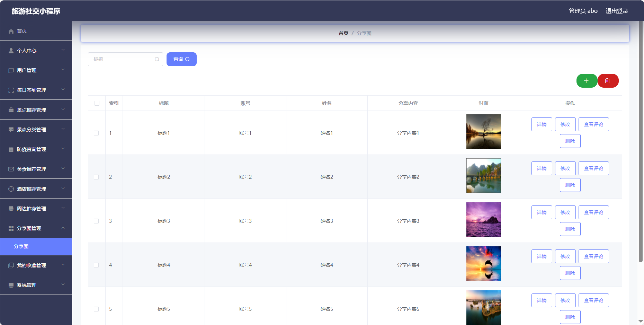Check the checkbox for row 标题4

click(96, 265)
